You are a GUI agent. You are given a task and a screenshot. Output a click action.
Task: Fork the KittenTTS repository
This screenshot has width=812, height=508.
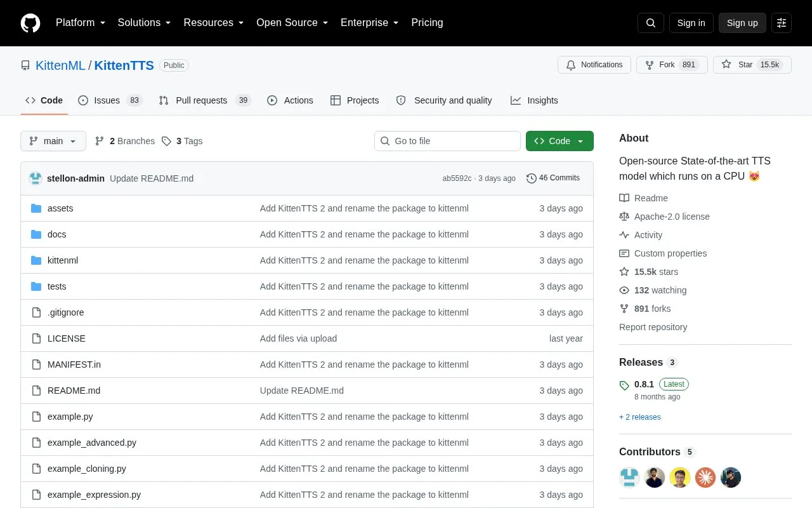[x=672, y=65]
